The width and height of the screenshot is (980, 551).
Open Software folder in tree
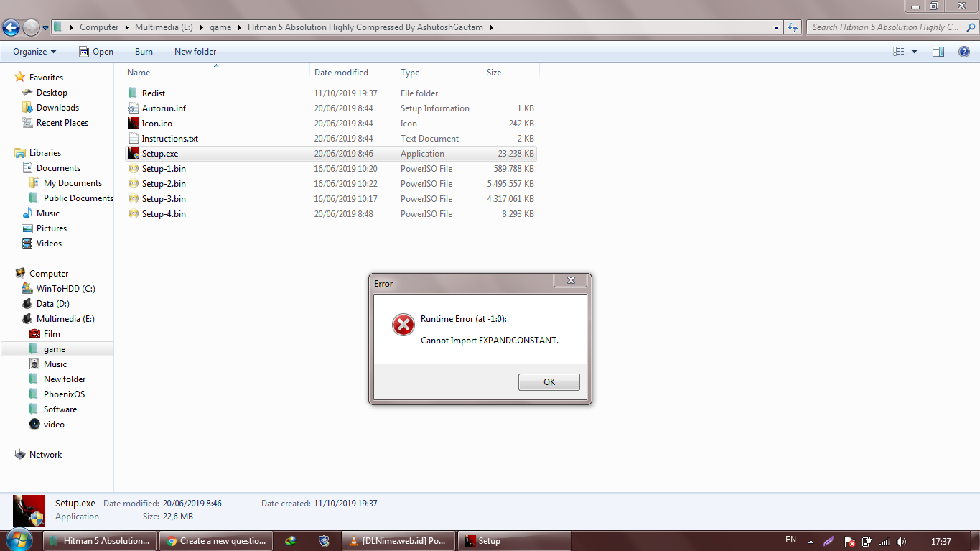tap(60, 409)
